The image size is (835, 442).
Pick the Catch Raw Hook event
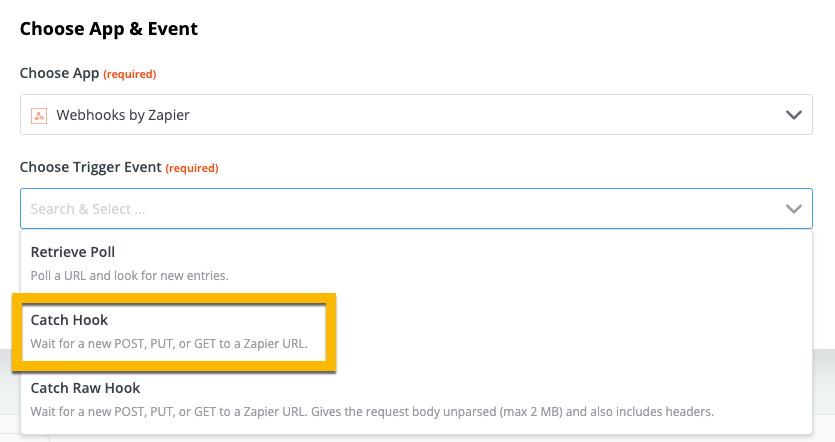86,388
